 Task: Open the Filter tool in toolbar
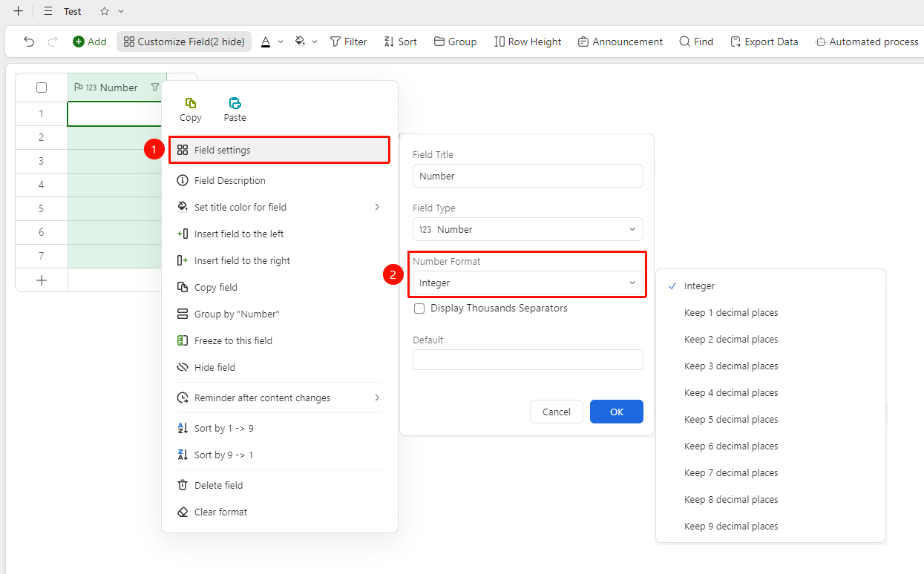click(x=348, y=42)
